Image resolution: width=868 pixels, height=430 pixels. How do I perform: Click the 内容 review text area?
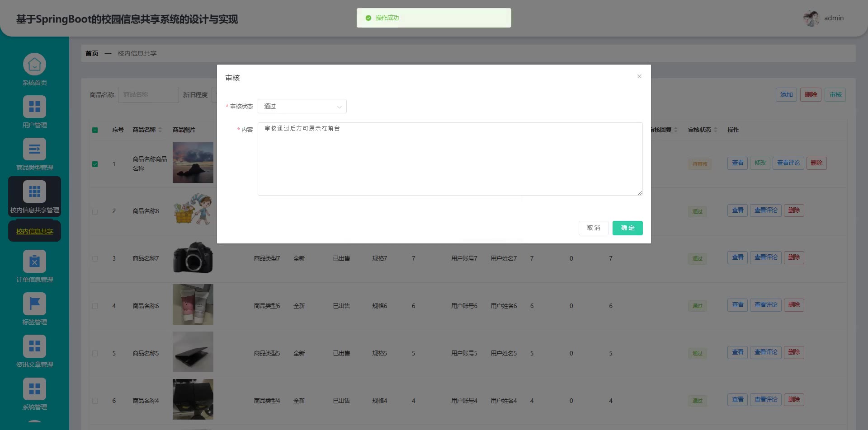(450, 159)
